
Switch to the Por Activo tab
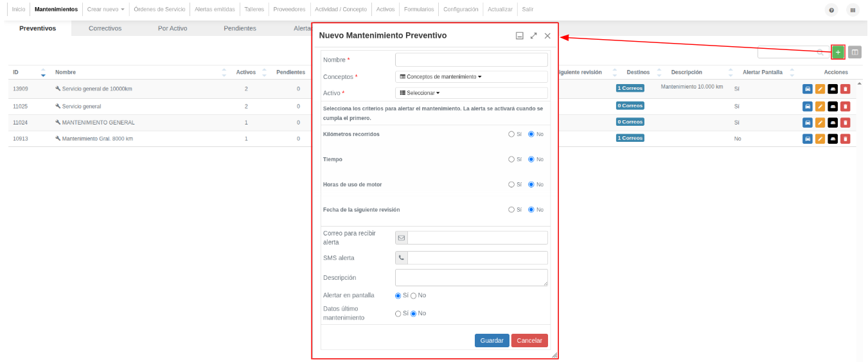(172, 28)
